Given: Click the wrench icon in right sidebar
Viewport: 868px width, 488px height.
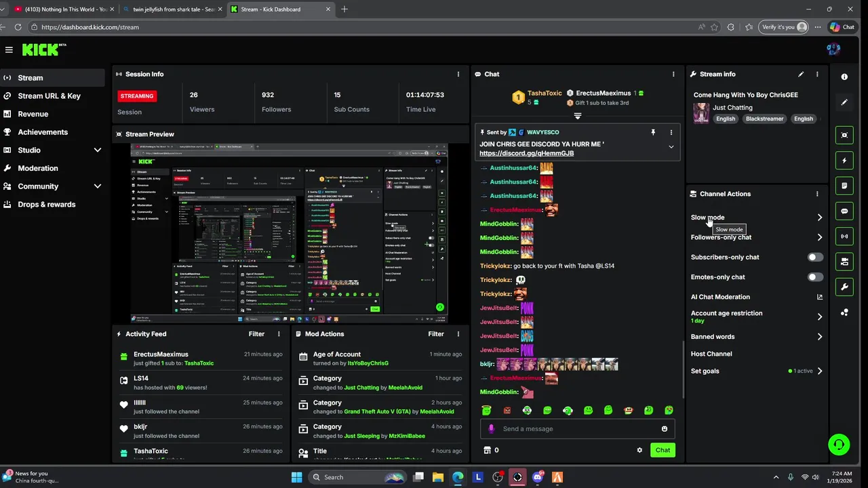Looking at the screenshot, I should tap(844, 287).
